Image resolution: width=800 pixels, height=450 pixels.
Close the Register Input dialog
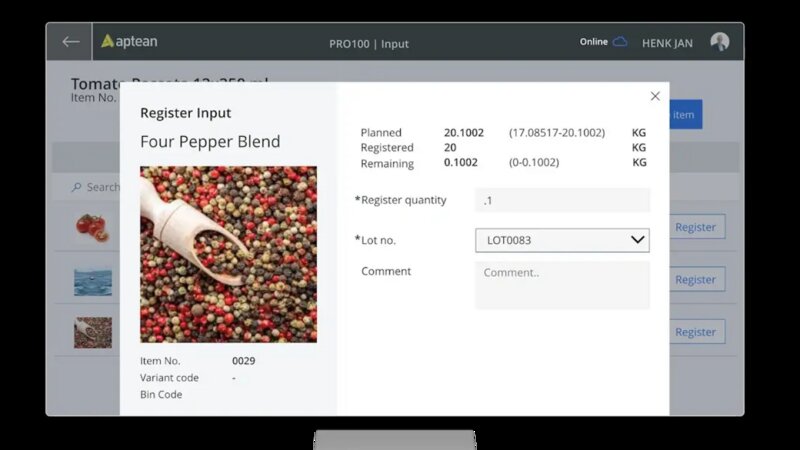(655, 96)
